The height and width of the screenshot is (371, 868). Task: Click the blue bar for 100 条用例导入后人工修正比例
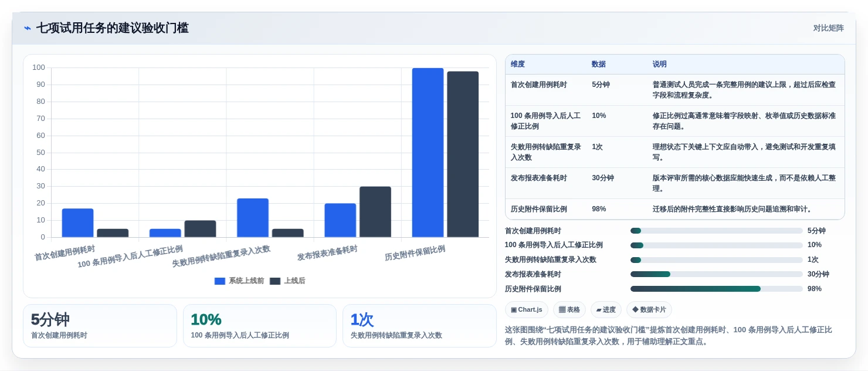click(165, 233)
